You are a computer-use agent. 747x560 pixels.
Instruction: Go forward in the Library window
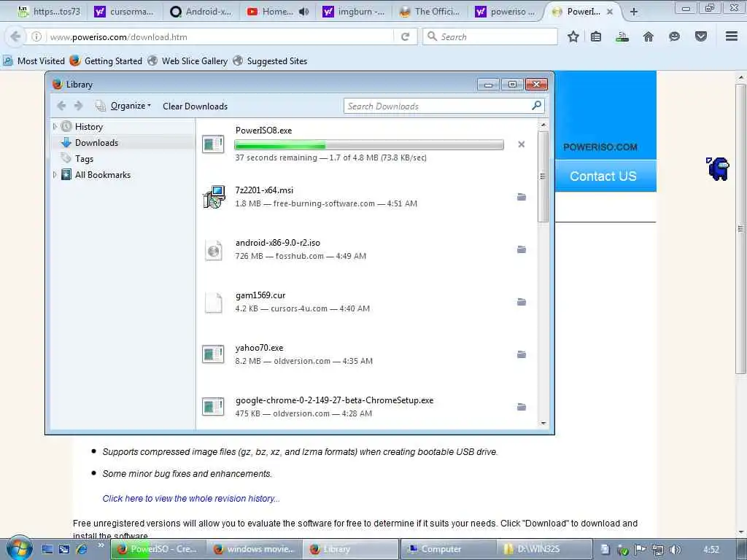(79, 106)
